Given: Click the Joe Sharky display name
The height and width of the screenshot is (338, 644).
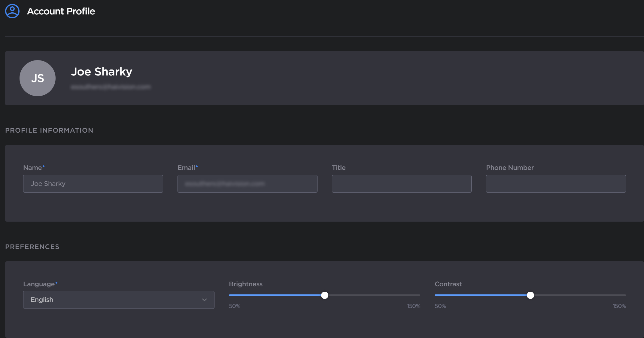Looking at the screenshot, I should (x=102, y=72).
